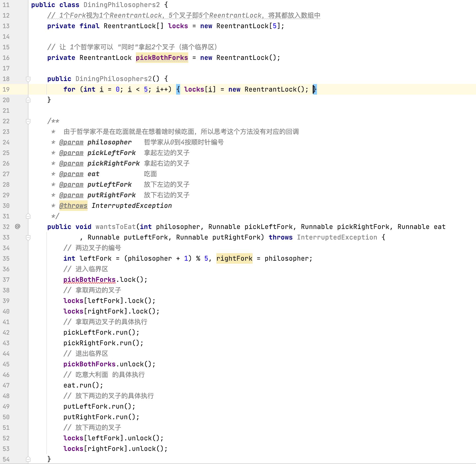Click the for keyword on line 19
Viewport: 476px width, 464px height.
pyautogui.click(x=69, y=89)
